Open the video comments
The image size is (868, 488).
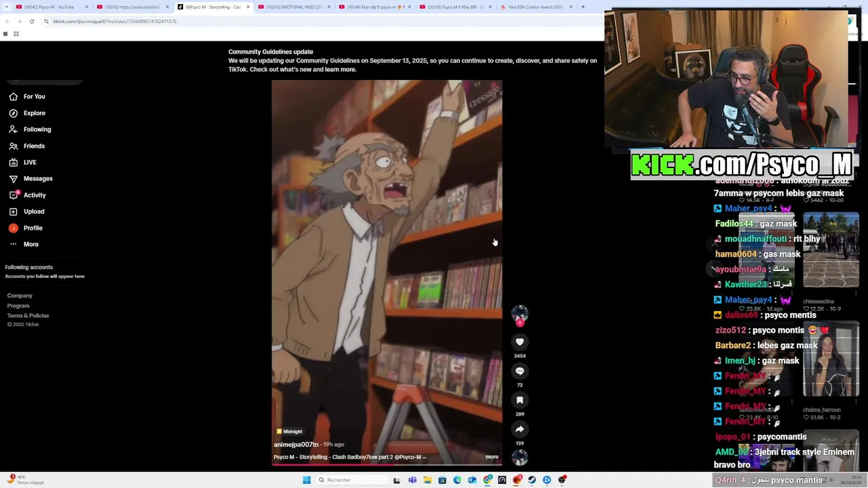519,371
